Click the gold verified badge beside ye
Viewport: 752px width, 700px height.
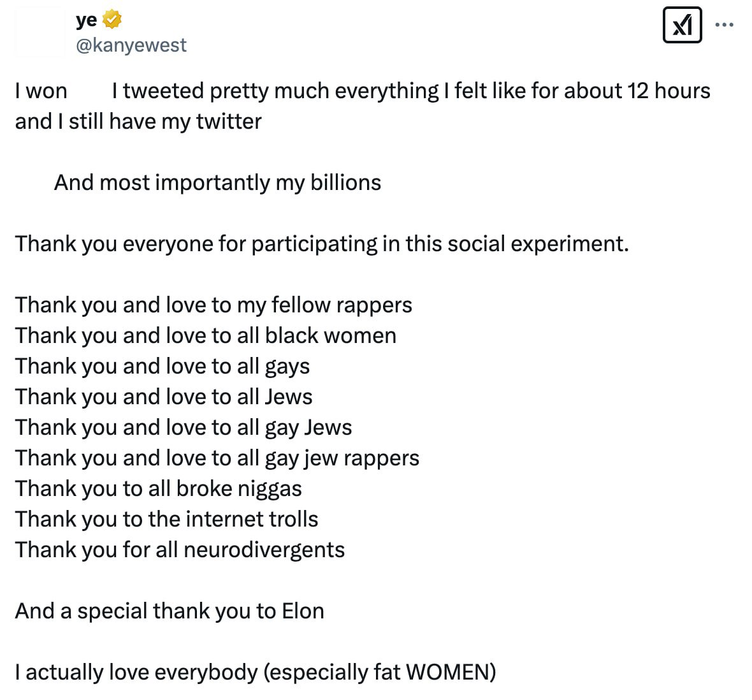tap(112, 20)
